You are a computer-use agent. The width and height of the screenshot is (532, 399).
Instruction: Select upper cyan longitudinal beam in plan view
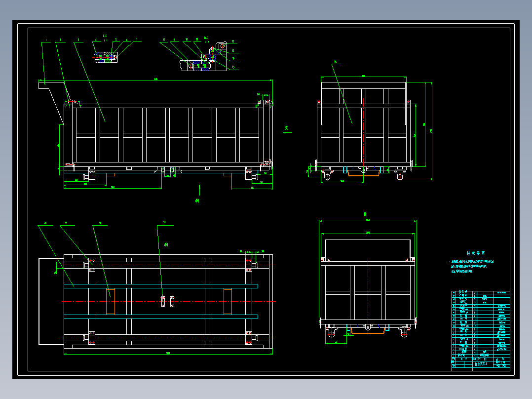161,286
